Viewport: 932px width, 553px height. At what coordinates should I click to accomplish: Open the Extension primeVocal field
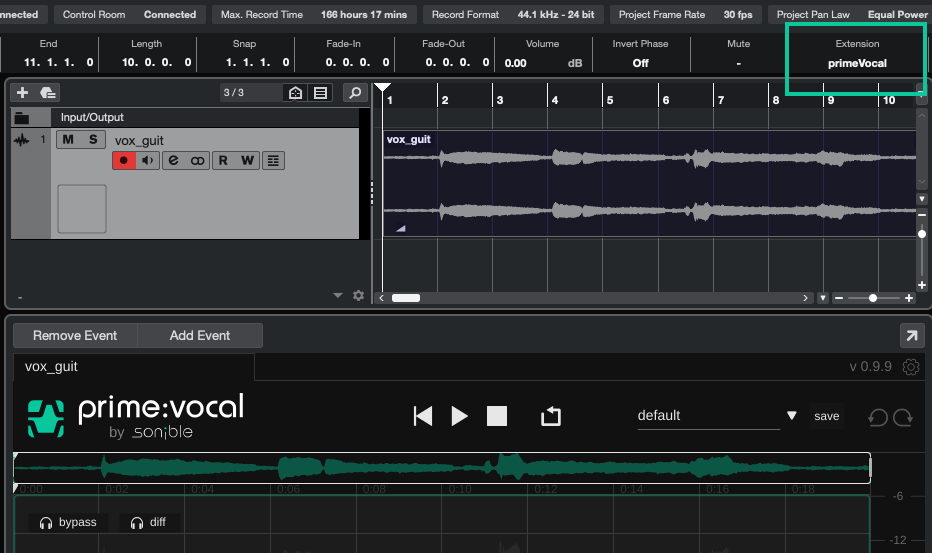point(857,63)
